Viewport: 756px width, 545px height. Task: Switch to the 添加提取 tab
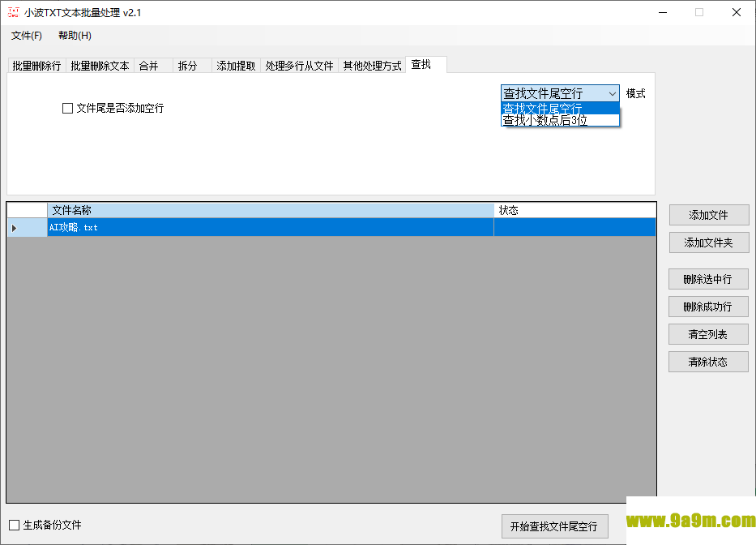pos(236,66)
